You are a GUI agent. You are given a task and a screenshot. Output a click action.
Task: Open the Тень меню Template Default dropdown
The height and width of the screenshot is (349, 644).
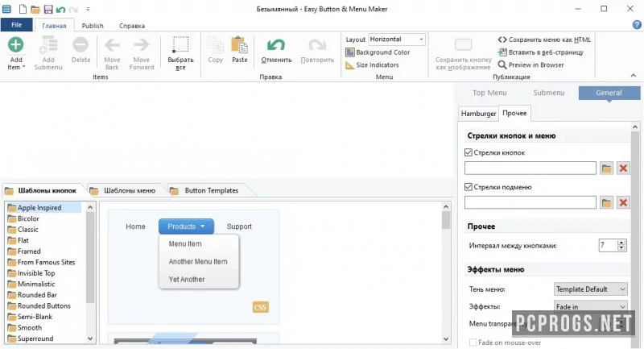(x=591, y=289)
